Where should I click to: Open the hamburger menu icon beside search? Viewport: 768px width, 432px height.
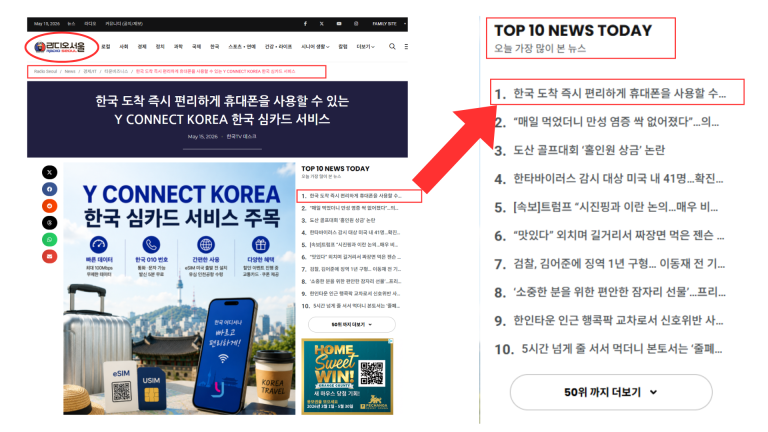click(406, 47)
